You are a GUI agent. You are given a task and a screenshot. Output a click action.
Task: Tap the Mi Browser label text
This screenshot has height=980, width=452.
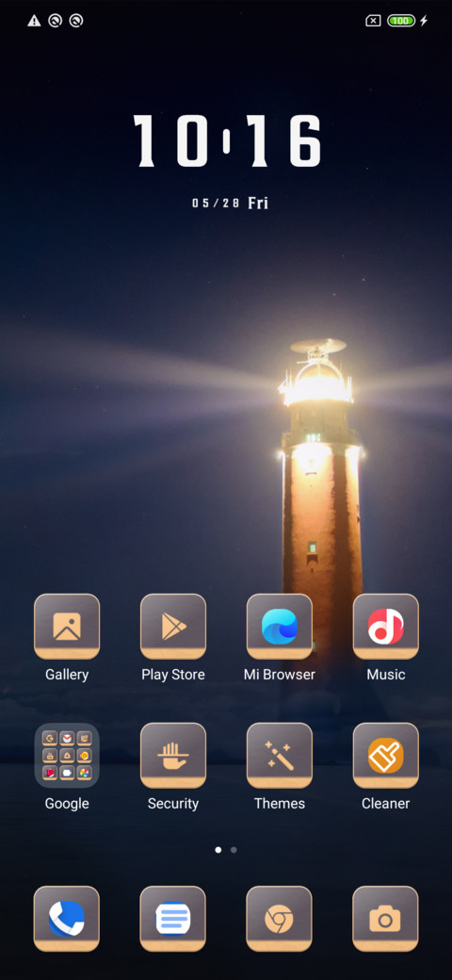279,675
